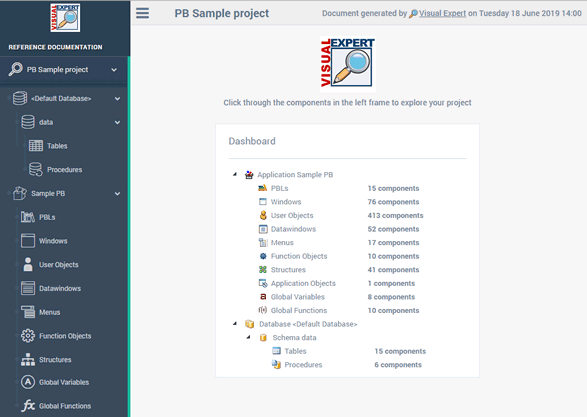Open Windows in the dashboard list

pyautogui.click(x=286, y=201)
